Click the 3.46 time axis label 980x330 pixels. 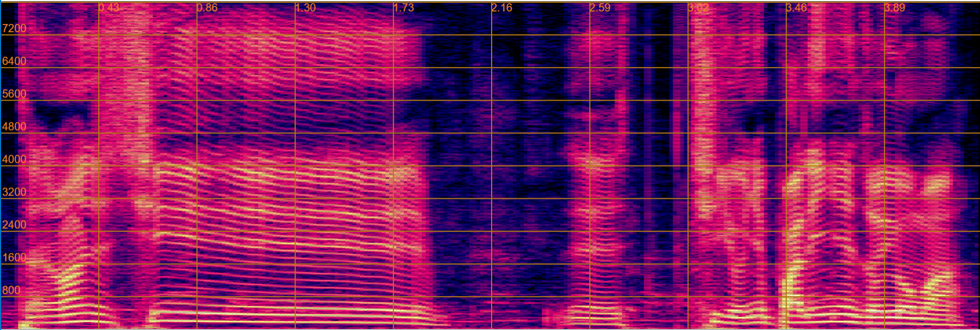point(797,8)
